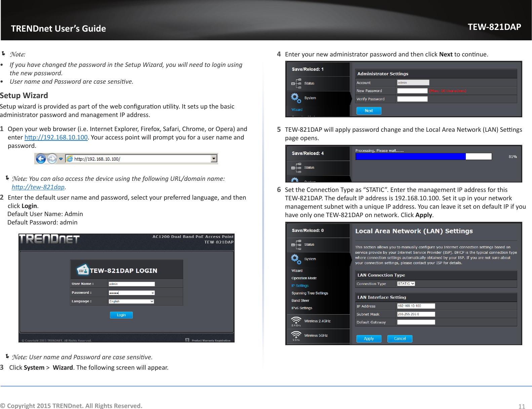The image size is (532, 409).
Task: Click the Save/Reload: 4 header text
Action: point(308,153)
